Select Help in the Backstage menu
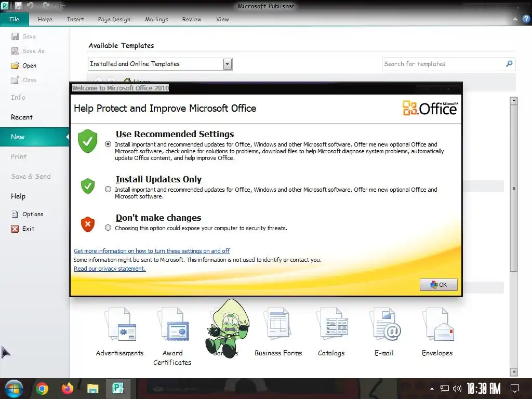 (x=18, y=196)
